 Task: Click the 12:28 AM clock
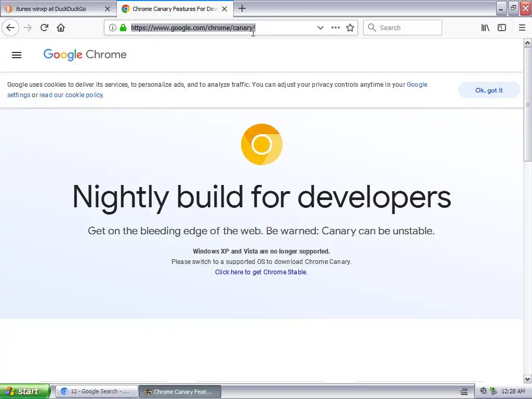click(513, 392)
